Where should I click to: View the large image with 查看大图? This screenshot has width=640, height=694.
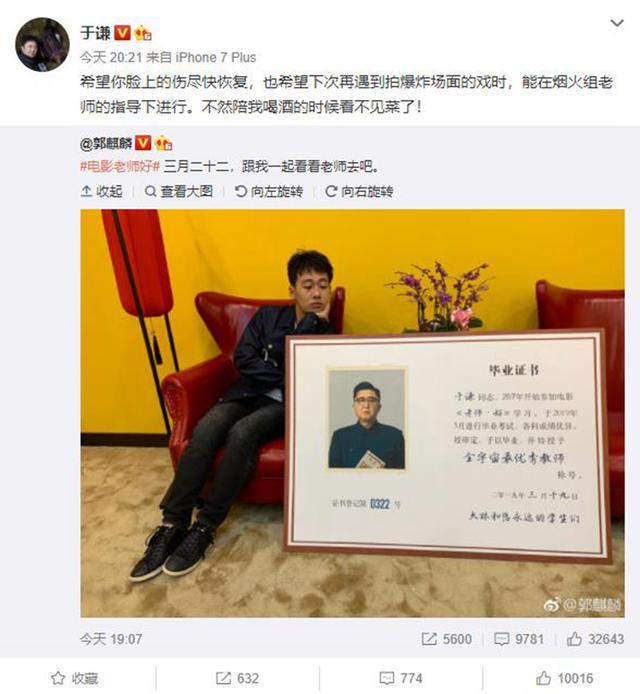(179, 191)
